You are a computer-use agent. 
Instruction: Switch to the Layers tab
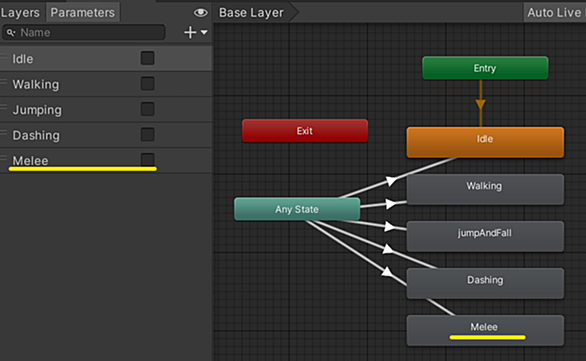click(x=20, y=13)
